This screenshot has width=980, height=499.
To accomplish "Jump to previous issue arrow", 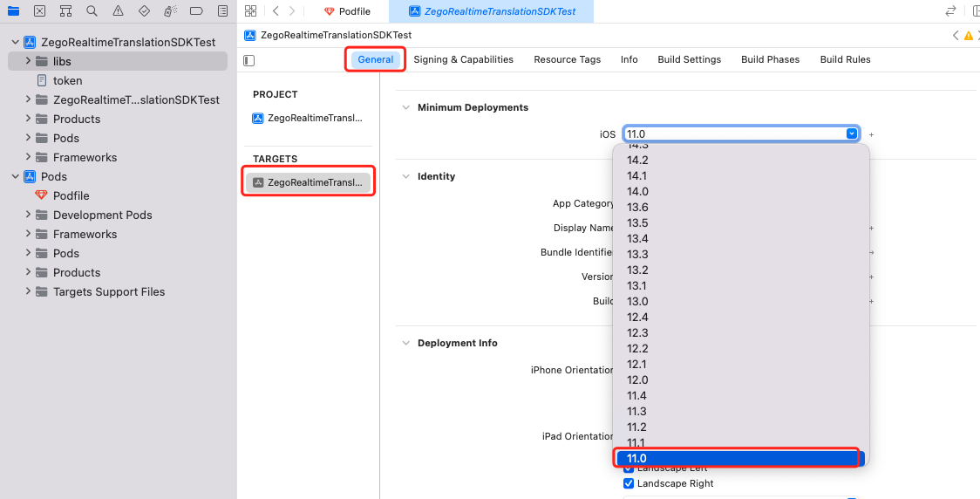I will [x=956, y=36].
